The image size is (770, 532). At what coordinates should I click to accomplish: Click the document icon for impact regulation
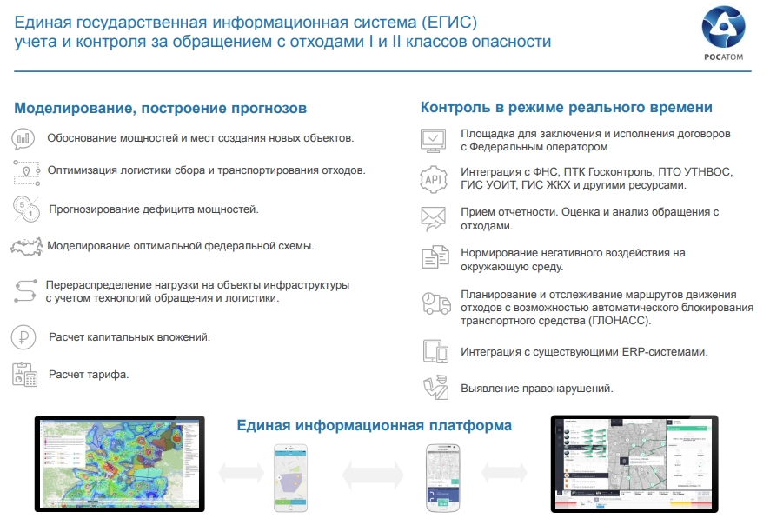click(434, 257)
